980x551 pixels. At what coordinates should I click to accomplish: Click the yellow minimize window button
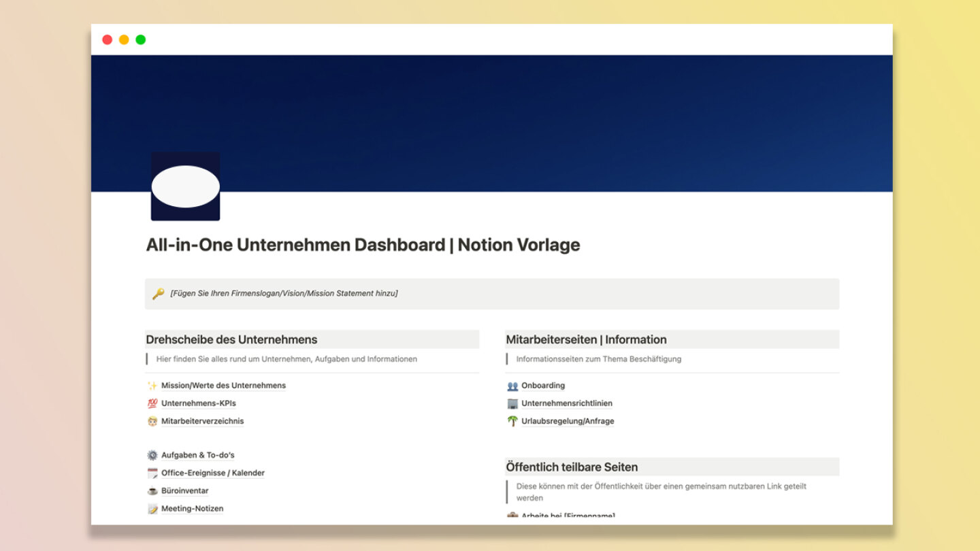point(124,39)
